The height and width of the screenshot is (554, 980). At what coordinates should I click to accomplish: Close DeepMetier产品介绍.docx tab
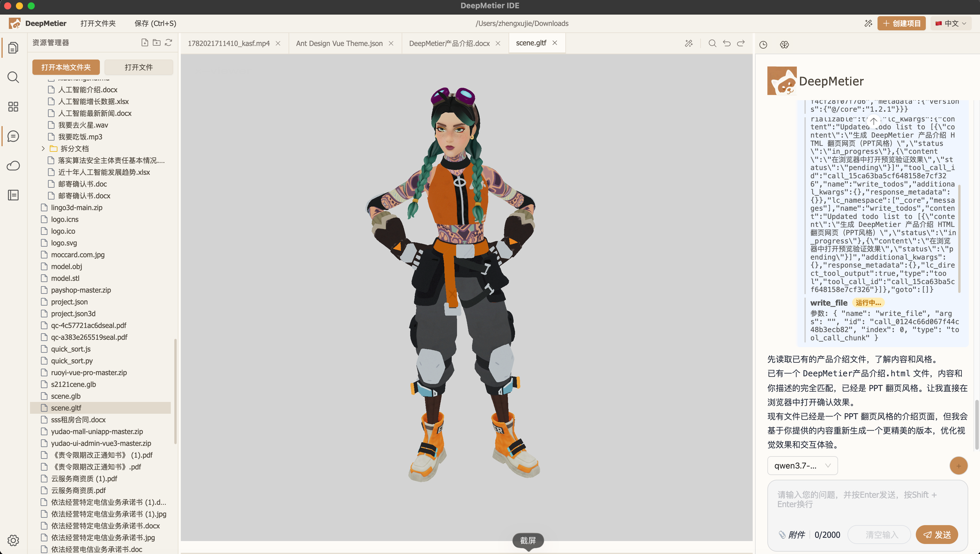(498, 43)
